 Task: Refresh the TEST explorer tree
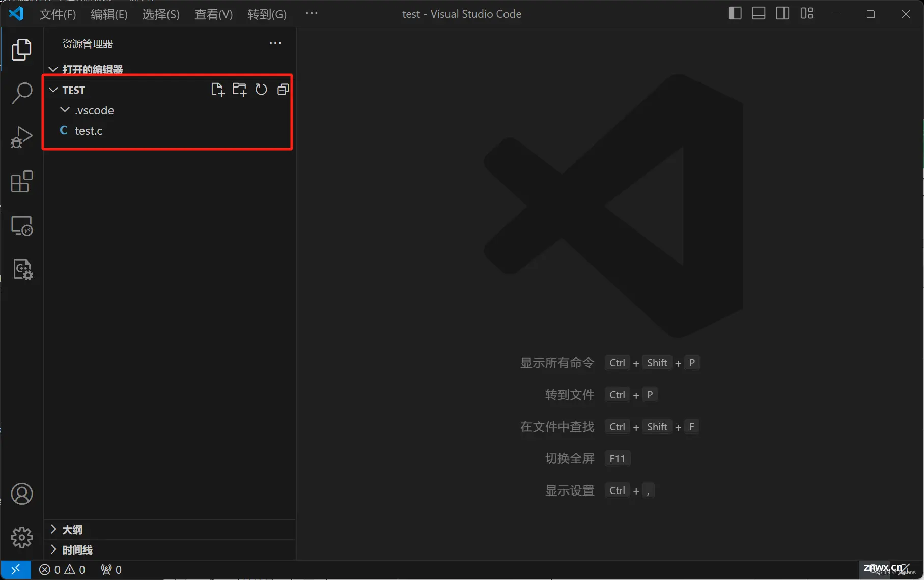(261, 90)
